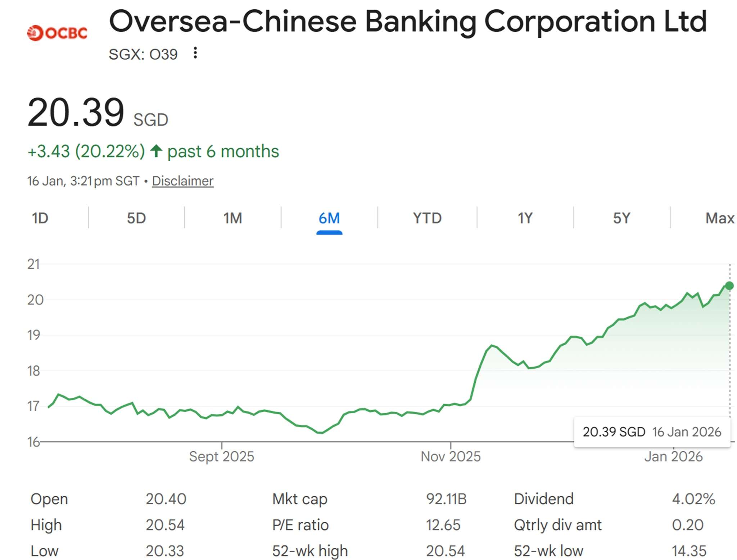Open the three-dot more options menu
Image resolution: width=737 pixels, height=560 pixels.
(195, 53)
